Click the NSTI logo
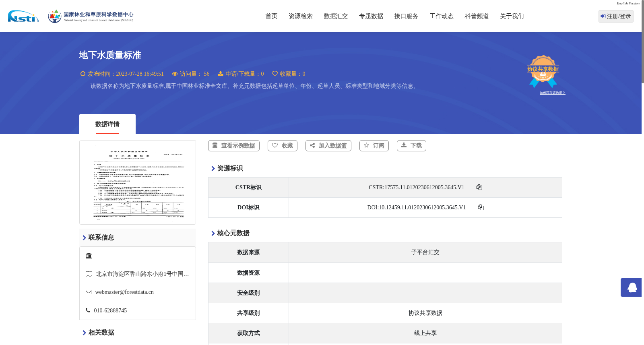This screenshot has height=345, width=644. tap(23, 16)
